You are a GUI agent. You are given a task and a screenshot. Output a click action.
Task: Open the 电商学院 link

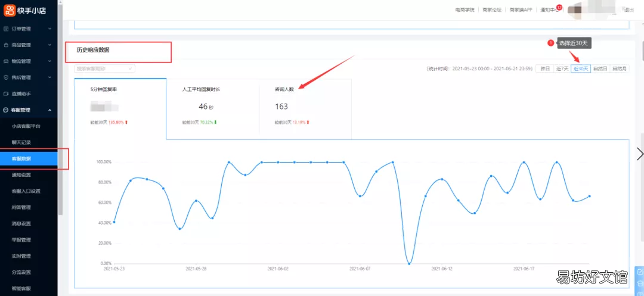(x=465, y=10)
